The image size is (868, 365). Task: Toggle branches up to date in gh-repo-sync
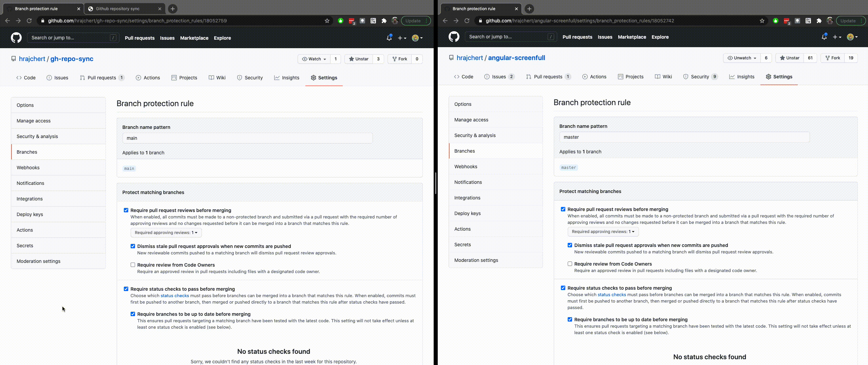[x=133, y=314]
